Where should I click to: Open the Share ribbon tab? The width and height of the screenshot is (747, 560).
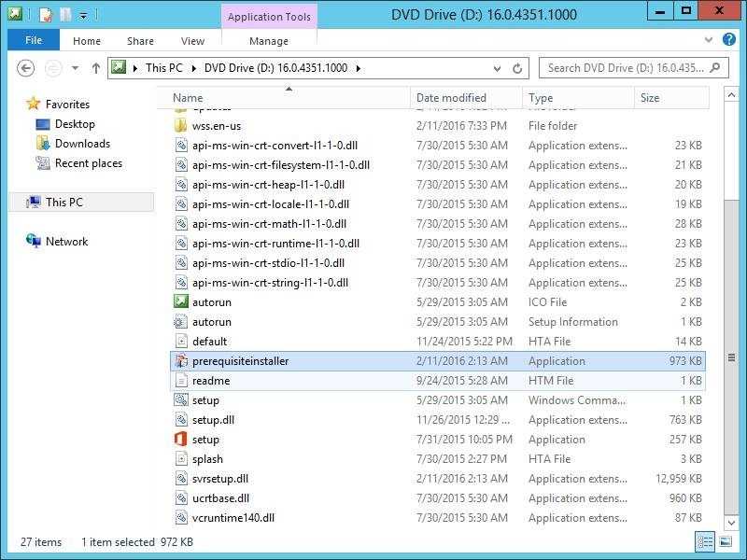[x=140, y=41]
